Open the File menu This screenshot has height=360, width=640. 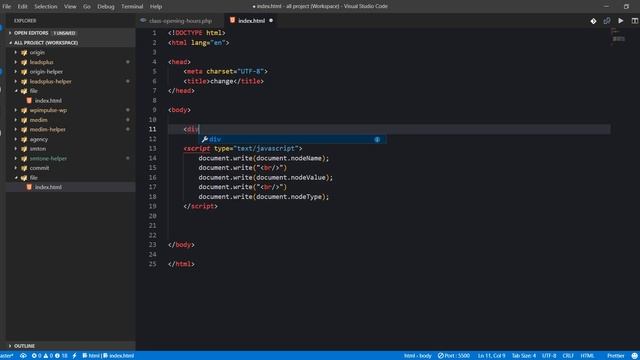click(x=7, y=7)
